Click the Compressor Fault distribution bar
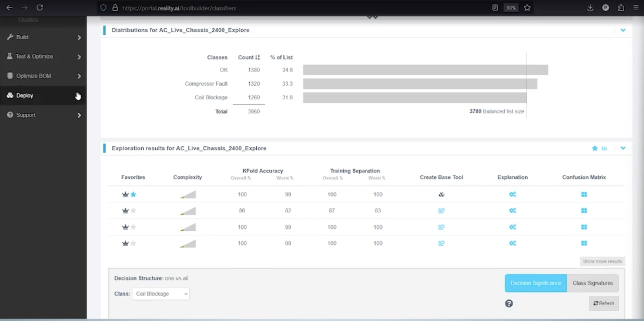 click(420, 84)
